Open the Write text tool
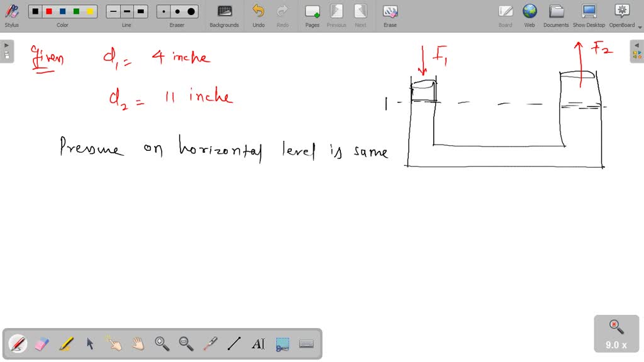Viewport: 644px width, 362px height. (x=257, y=343)
